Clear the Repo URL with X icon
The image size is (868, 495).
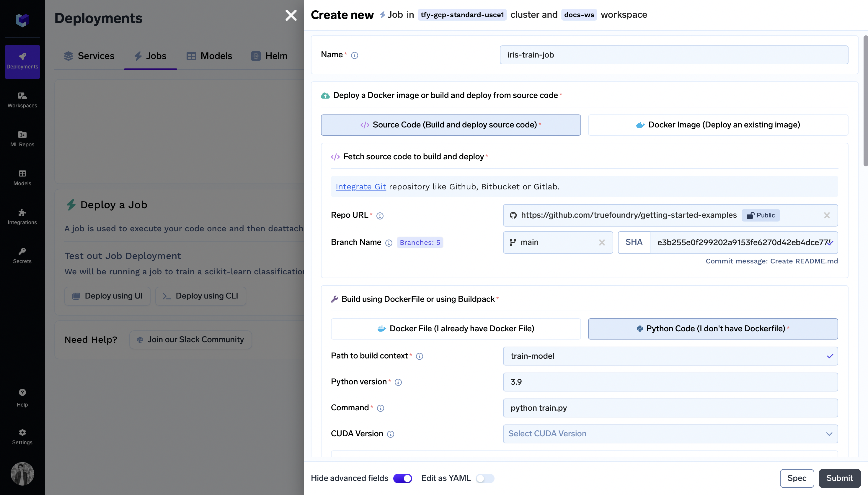(826, 215)
